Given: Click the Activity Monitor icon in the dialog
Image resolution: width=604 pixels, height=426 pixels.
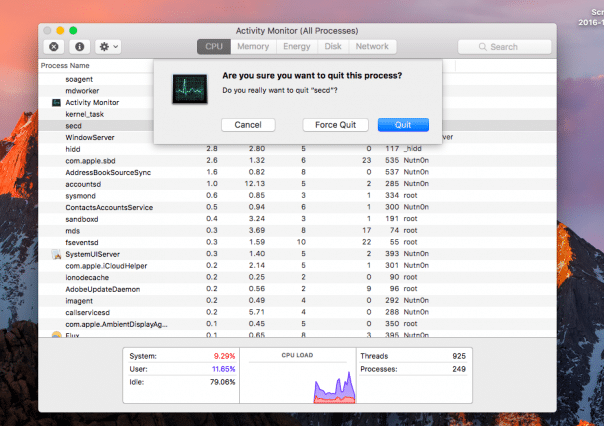Looking at the screenshot, I should [190, 89].
